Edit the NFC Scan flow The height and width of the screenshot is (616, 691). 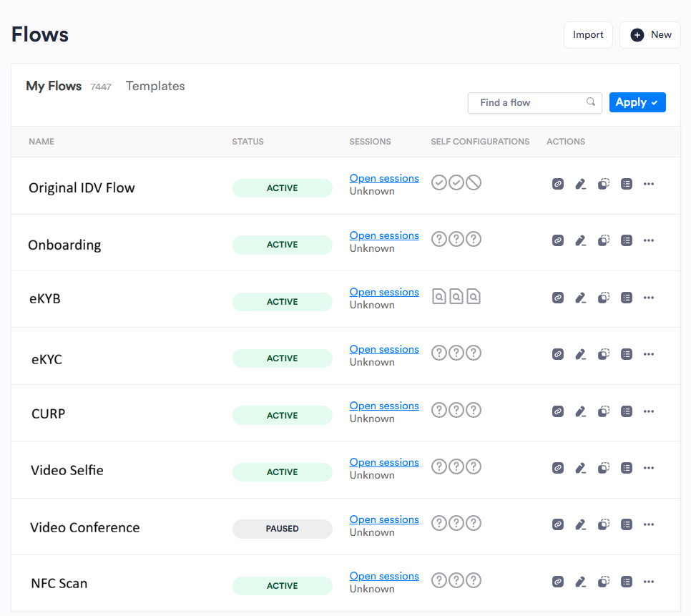click(x=581, y=581)
